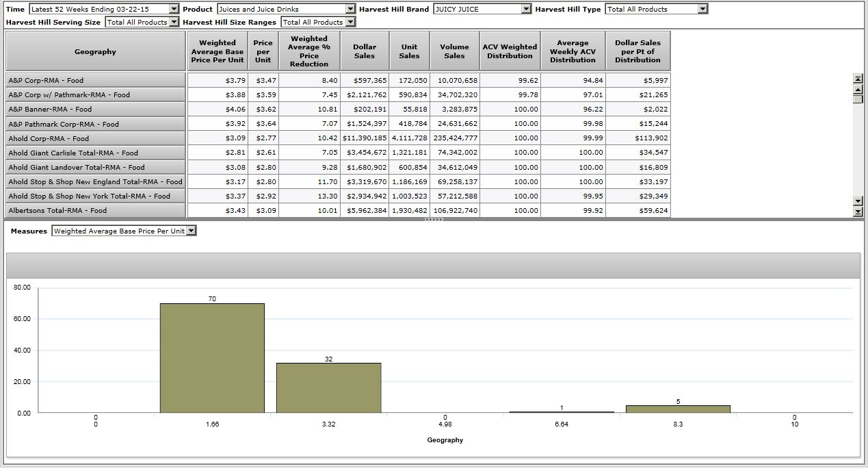Click ACV Weighted Distribution column header
Image resolution: width=868 pixels, height=471 pixels.
510,51
